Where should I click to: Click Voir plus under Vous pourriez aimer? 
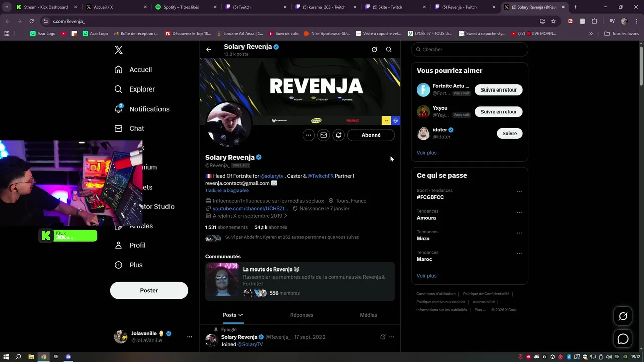[427, 153]
